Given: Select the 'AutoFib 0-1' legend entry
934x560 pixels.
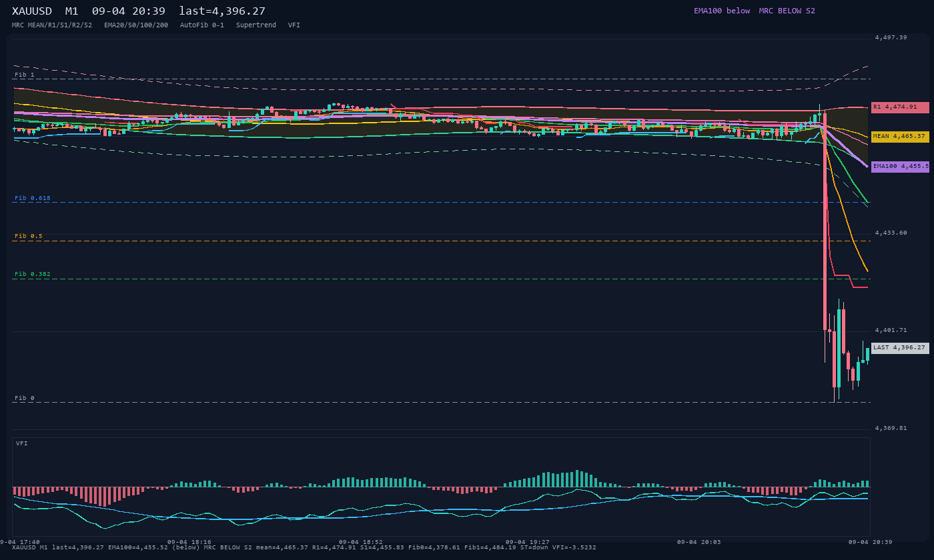Looking at the screenshot, I should (202, 25).
